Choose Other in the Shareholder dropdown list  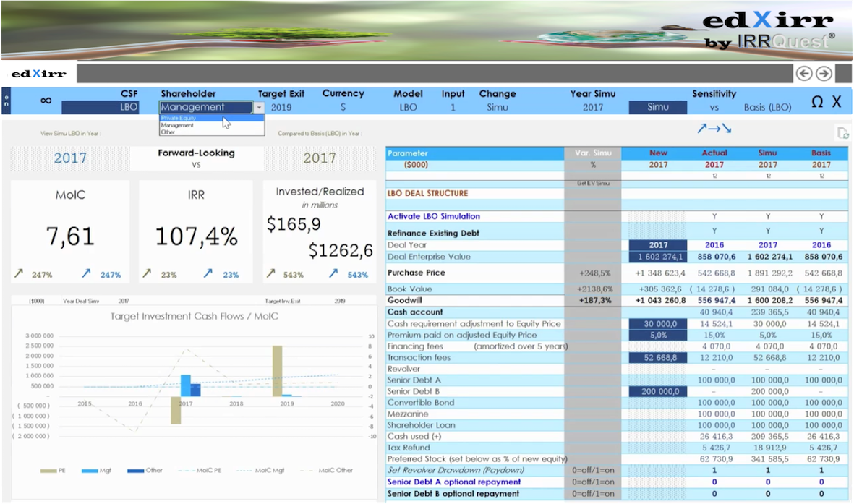coord(168,132)
